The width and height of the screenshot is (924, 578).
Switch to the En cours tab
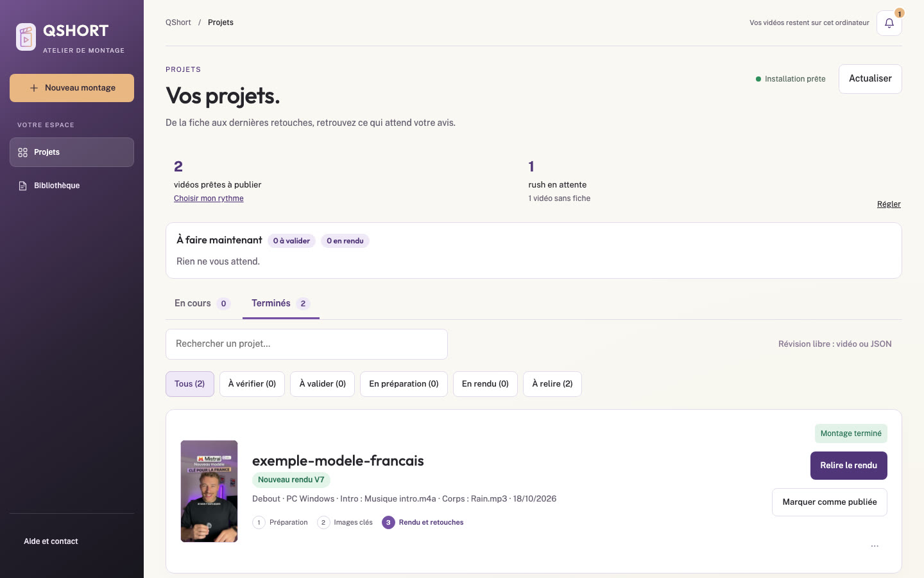click(202, 304)
